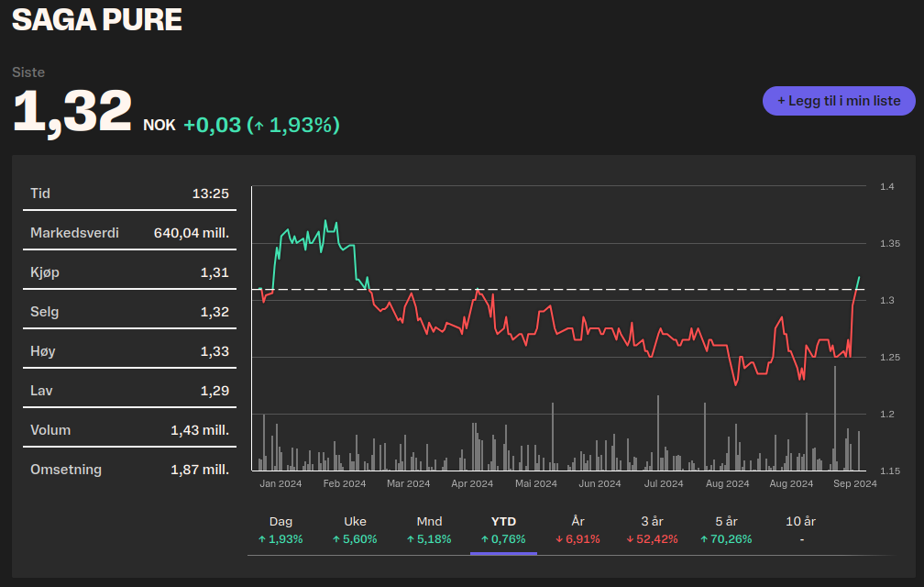
Task: Select the 5 år period tab
Action: [x=726, y=530]
